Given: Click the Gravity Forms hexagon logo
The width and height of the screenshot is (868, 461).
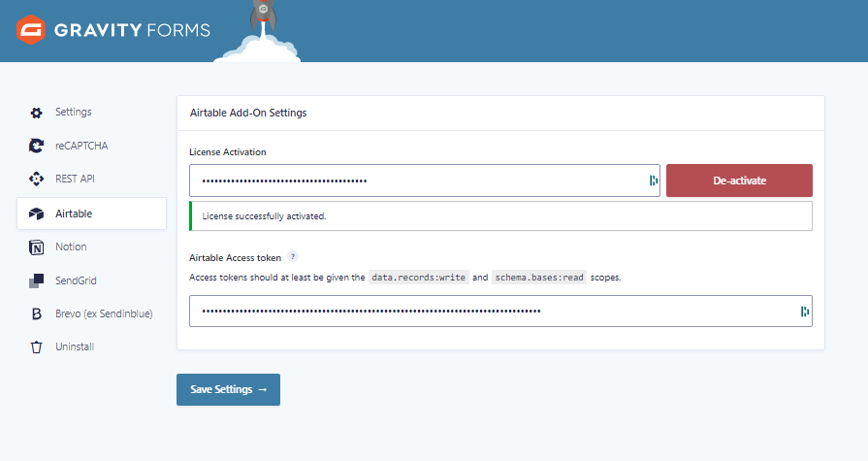Looking at the screenshot, I should coord(30,30).
